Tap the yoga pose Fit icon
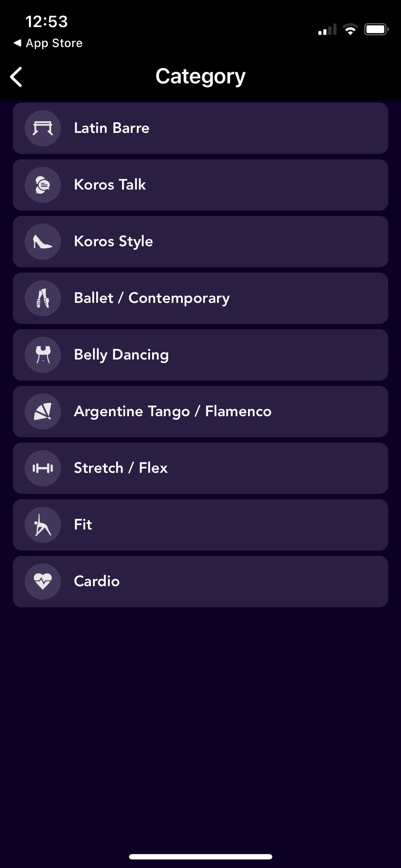The width and height of the screenshot is (401, 868). pos(43,525)
